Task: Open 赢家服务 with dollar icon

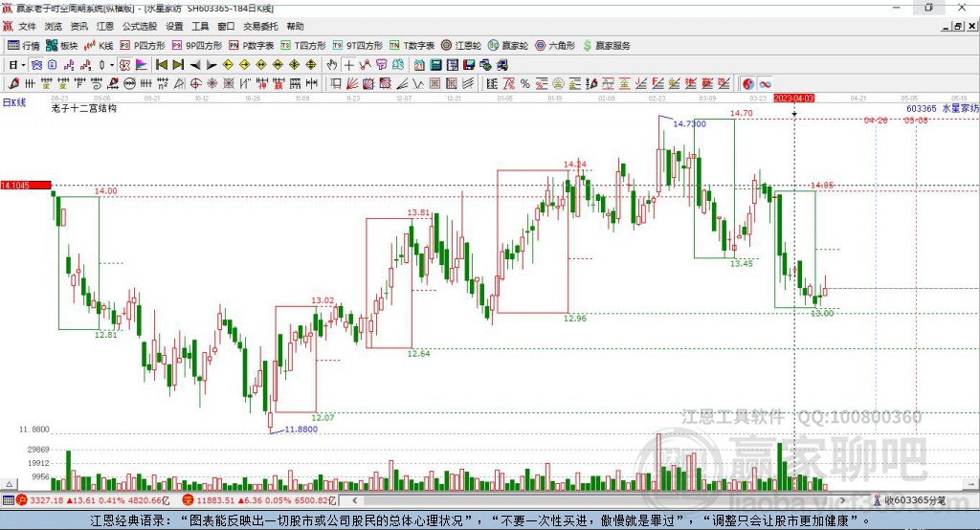Action: tap(606, 46)
